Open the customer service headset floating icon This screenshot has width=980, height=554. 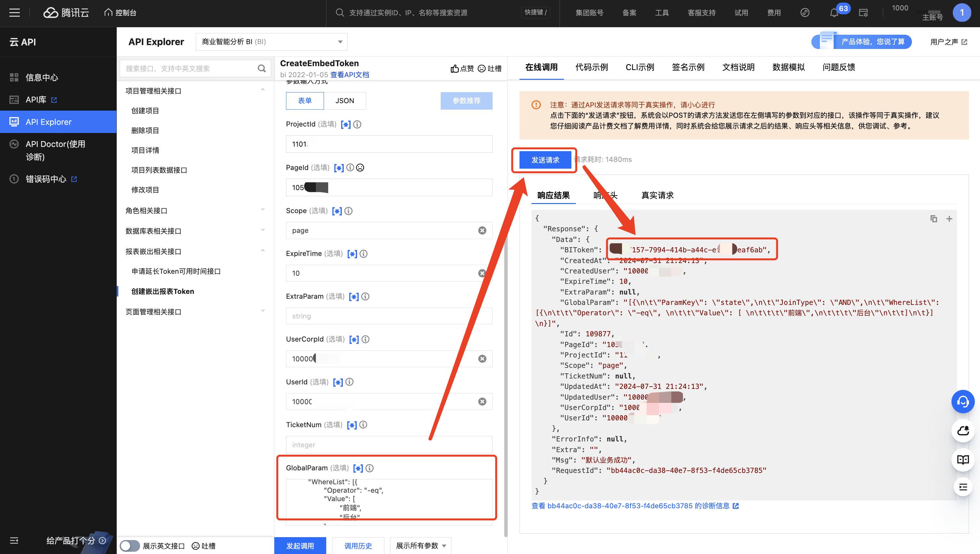962,402
